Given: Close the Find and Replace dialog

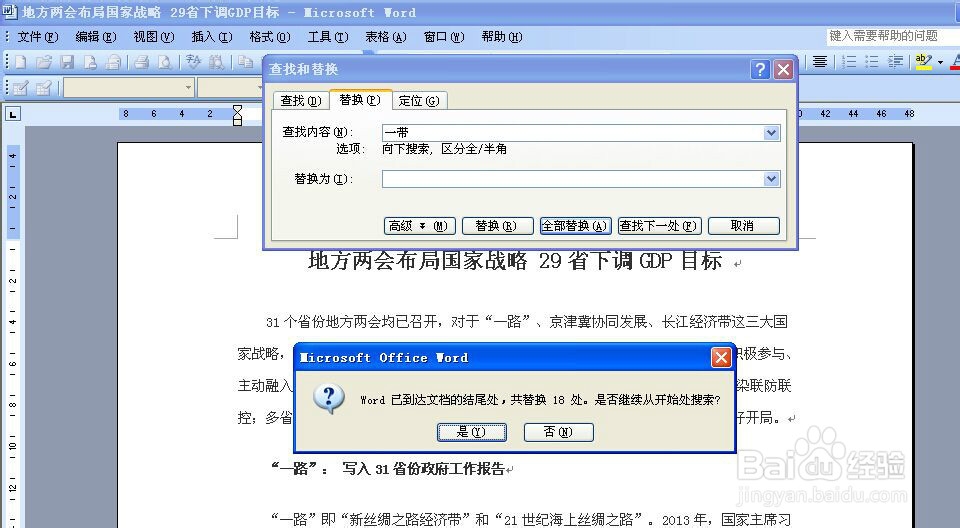Looking at the screenshot, I should (784, 69).
